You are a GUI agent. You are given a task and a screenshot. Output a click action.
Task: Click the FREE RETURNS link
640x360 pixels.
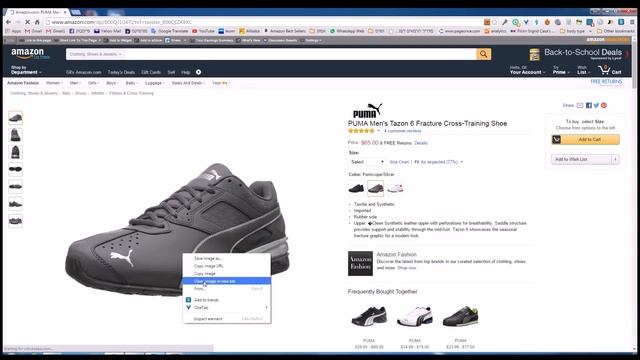coord(606,82)
